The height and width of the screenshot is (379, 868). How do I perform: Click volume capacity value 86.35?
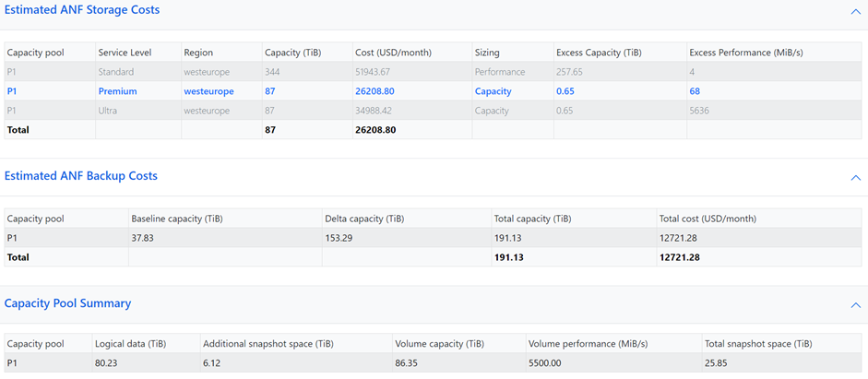[406, 363]
